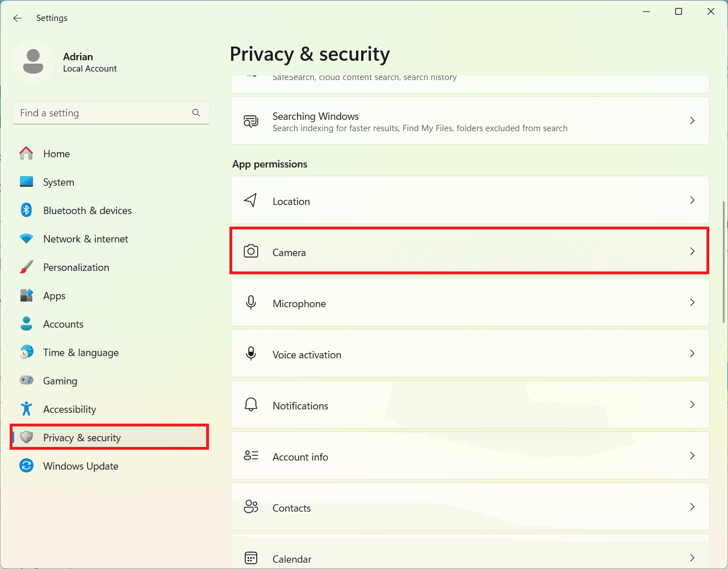
Task: Open Notifications via its chevron
Action: click(x=692, y=404)
